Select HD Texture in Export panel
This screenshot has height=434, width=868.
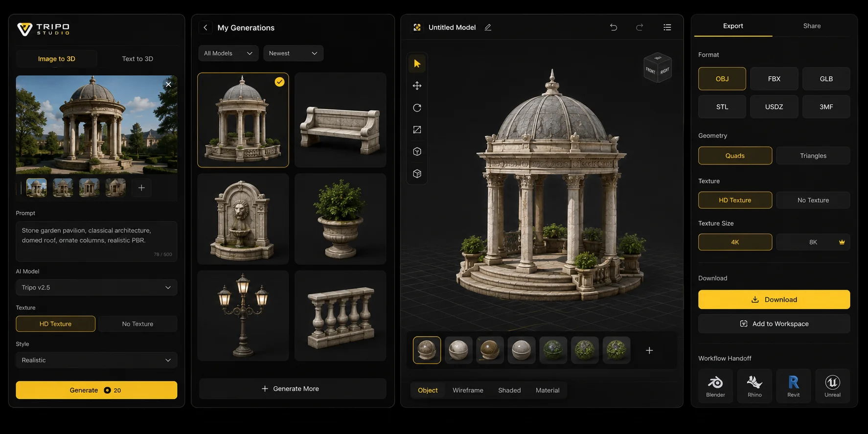[735, 200]
